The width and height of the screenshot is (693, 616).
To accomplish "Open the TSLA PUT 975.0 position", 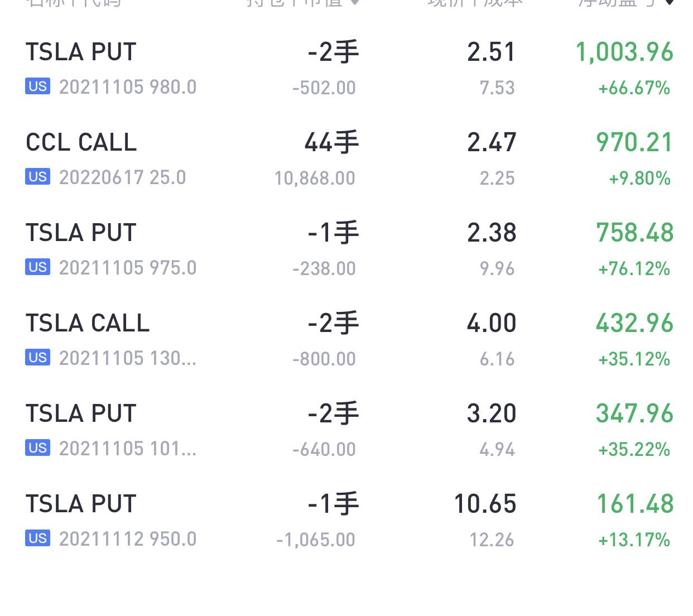I will click(x=346, y=250).
